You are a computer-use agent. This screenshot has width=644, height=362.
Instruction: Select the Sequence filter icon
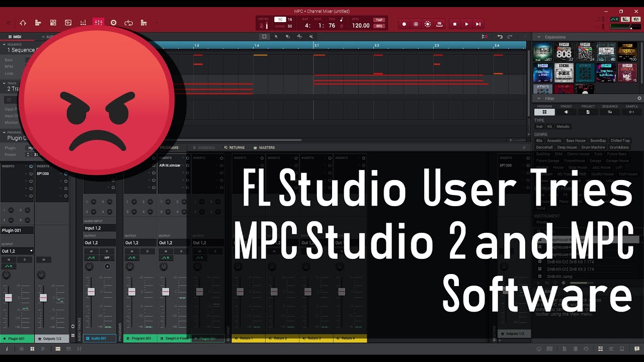610,112
